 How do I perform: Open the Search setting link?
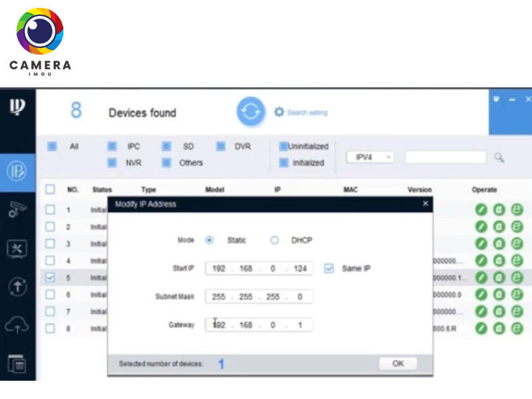[x=301, y=112]
